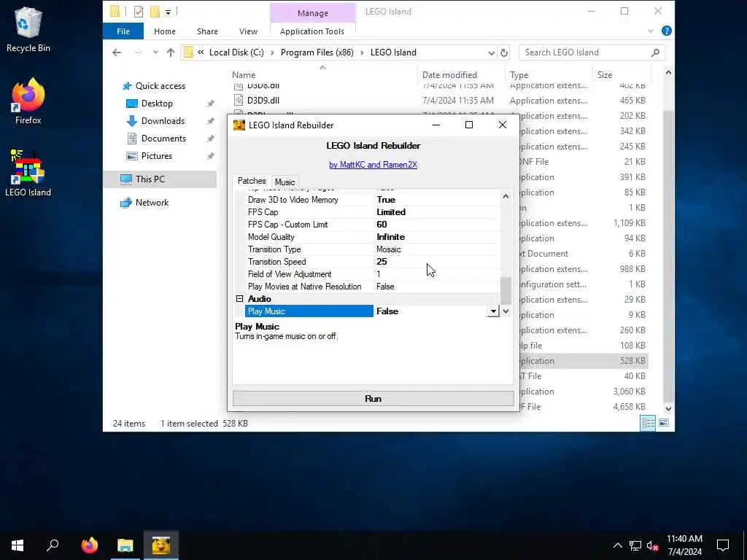Click Local Disk (C:) breadcrumb
This screenshot has width=747, height=560.
236,52
